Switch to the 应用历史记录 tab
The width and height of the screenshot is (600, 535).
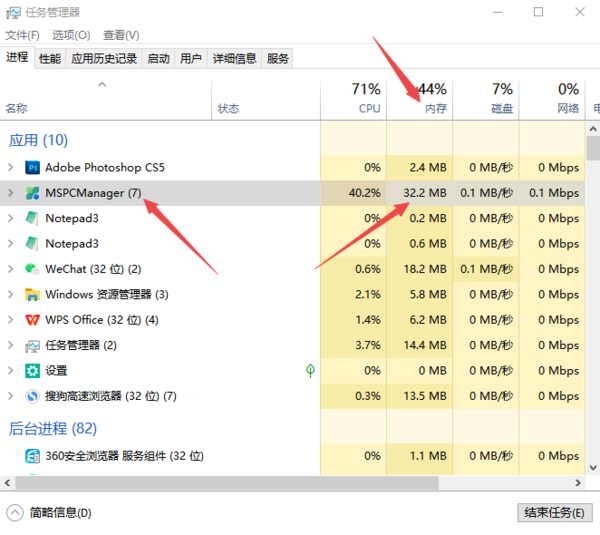[x=104, y=59]
